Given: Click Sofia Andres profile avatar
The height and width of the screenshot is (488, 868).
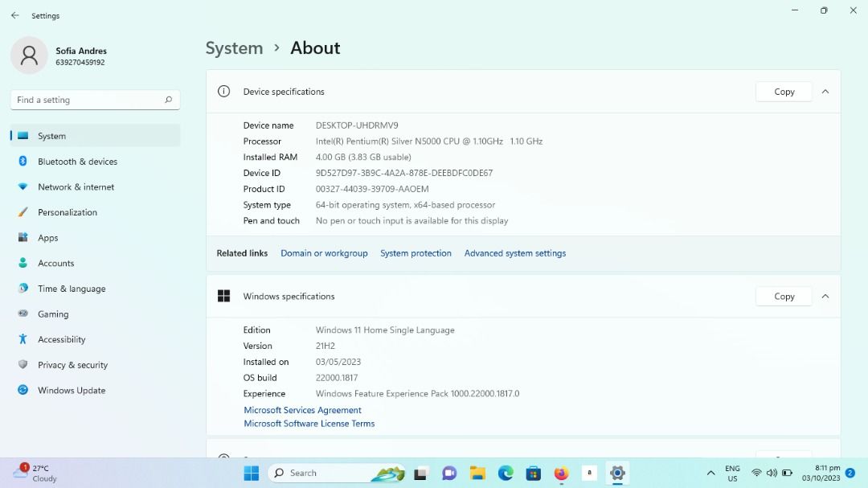Looking at the screenshot, I should (29, 55).
